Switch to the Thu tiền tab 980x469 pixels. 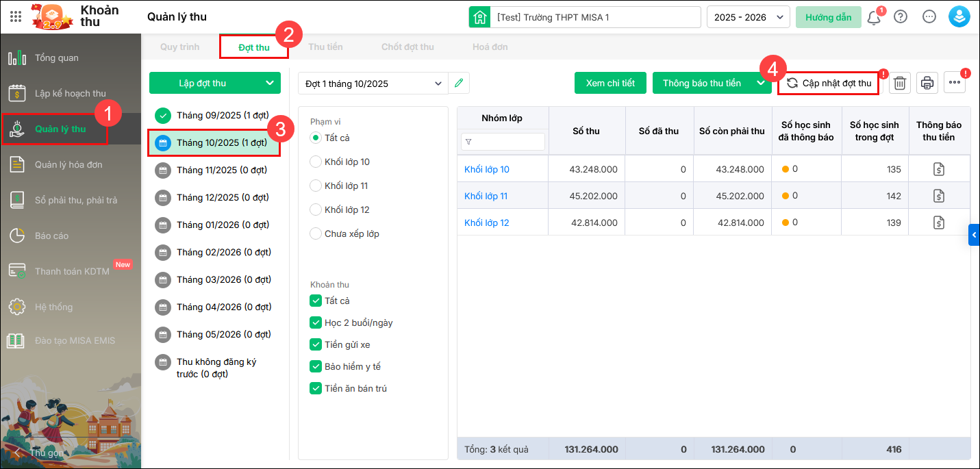tap(325, 47)
